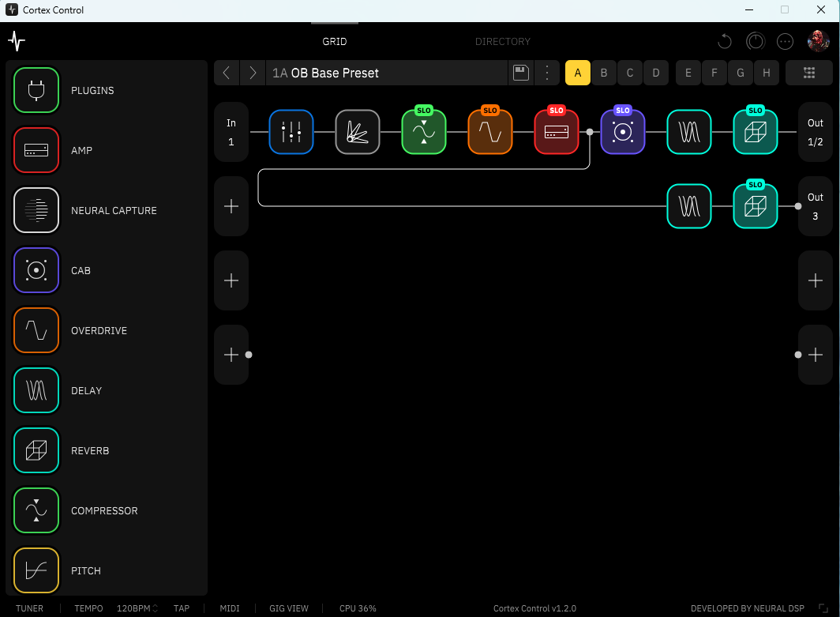This screenshot has width=840, height=617.
Task: Open the preset three-dot options menu
Action: pyautogui.click(x=547, y=73)
